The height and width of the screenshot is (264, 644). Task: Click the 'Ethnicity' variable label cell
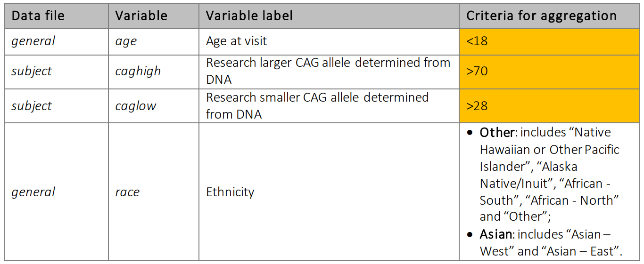coord(329,192)
